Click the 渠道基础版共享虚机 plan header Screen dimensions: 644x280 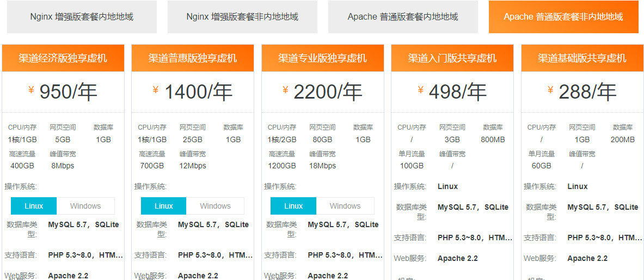[582, 58]
